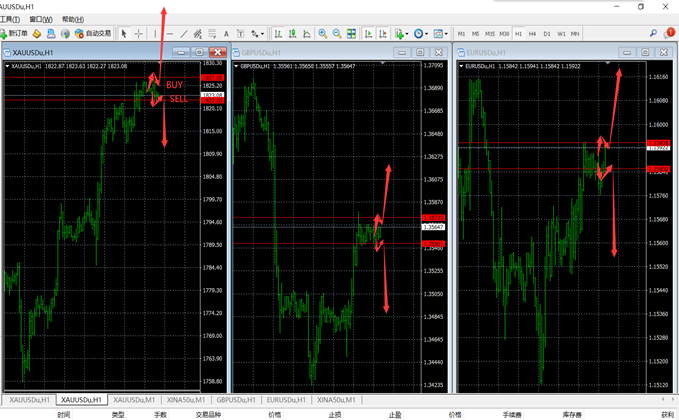
Task: Toggle the AutoTrading (自动交易) button
Action: (93, 33)
